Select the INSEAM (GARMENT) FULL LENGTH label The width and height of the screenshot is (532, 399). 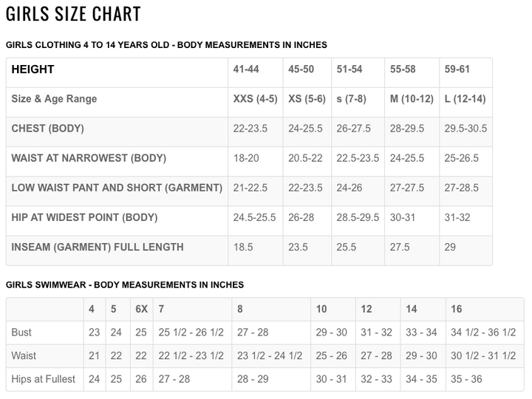pos(98,248)
